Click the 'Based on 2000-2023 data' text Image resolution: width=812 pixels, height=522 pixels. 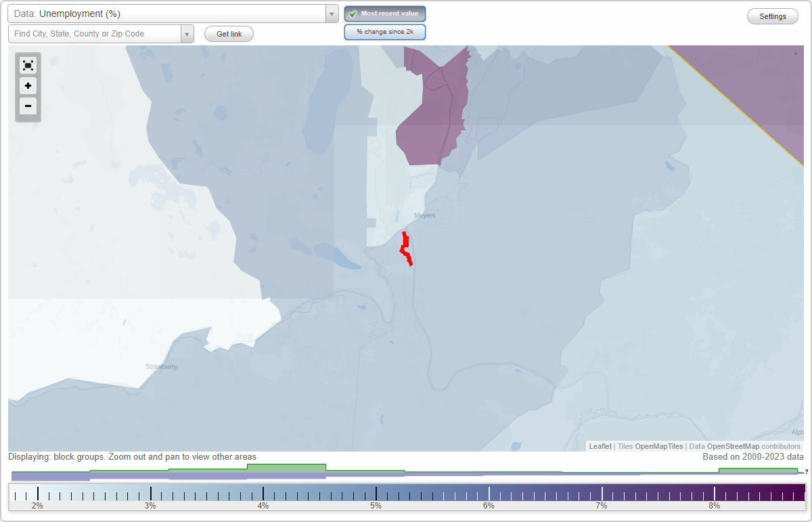753,457
